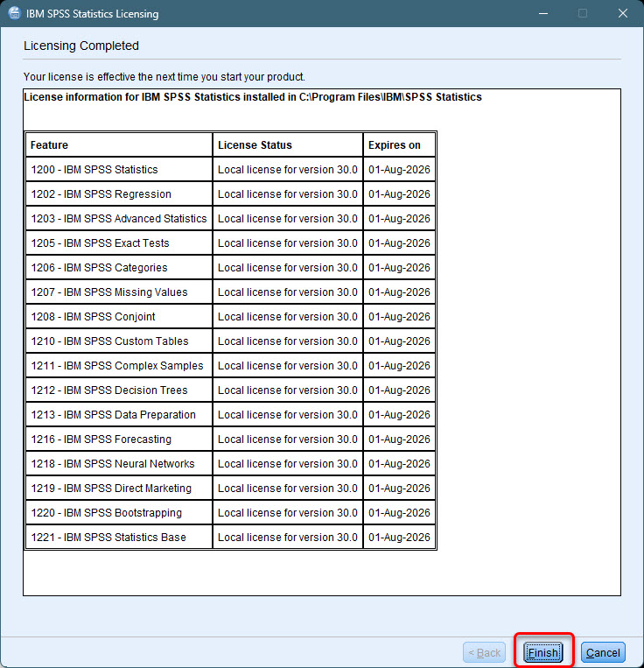Screen dimensions: 644x668
Task: Select the 1202 - IBM SPSS Regression cell
Action: (x=119, y=193)
